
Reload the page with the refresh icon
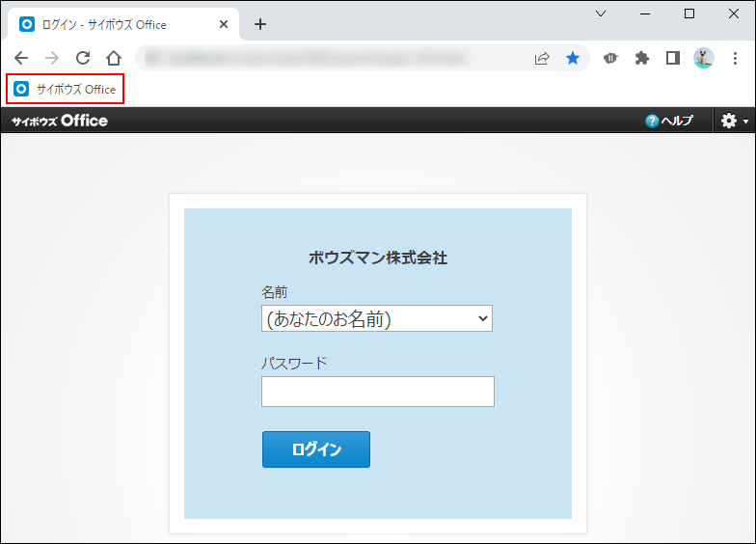pyautogui.click(x=83, y=58)
